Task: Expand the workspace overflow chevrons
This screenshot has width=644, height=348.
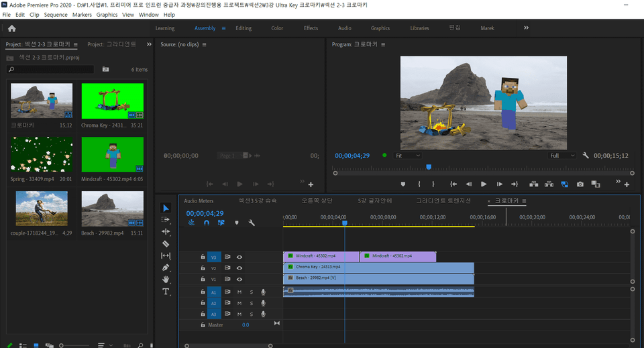Action: [x=526, y=28]
